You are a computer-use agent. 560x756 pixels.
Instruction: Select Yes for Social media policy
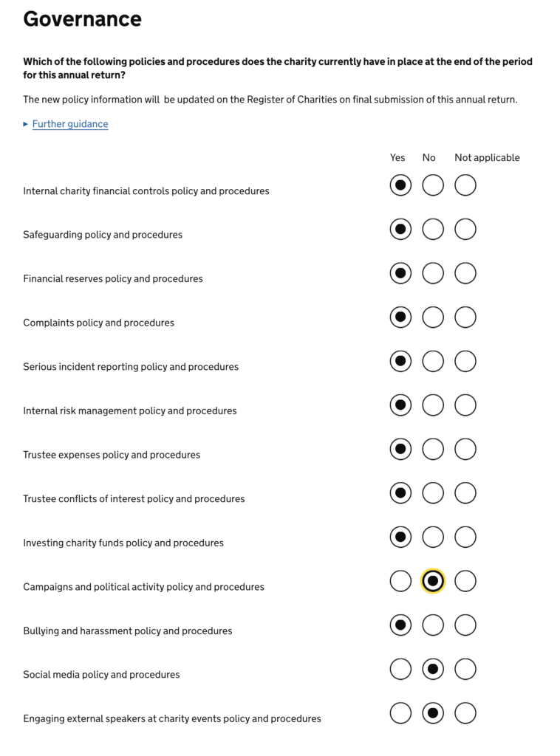click(x=400, y=669)
